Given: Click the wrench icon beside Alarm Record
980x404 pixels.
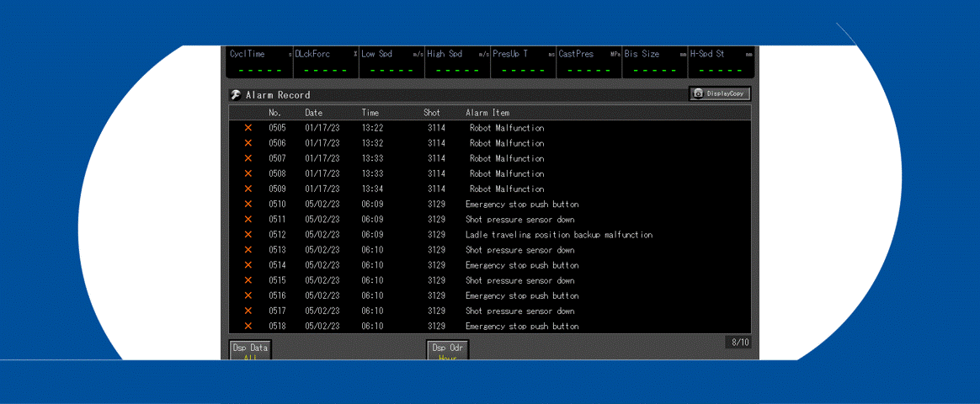Looking at the screenshot, I should 236,95.
